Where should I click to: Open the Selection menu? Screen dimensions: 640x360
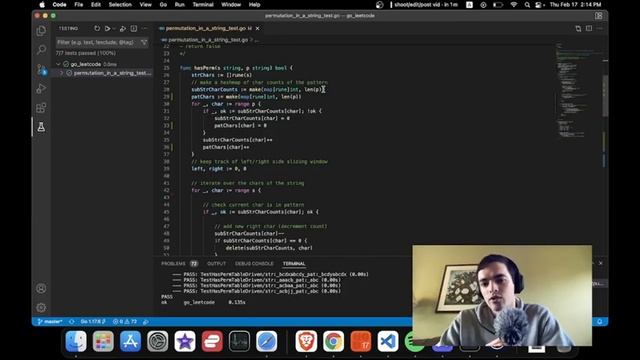click(x=120, y=5)
